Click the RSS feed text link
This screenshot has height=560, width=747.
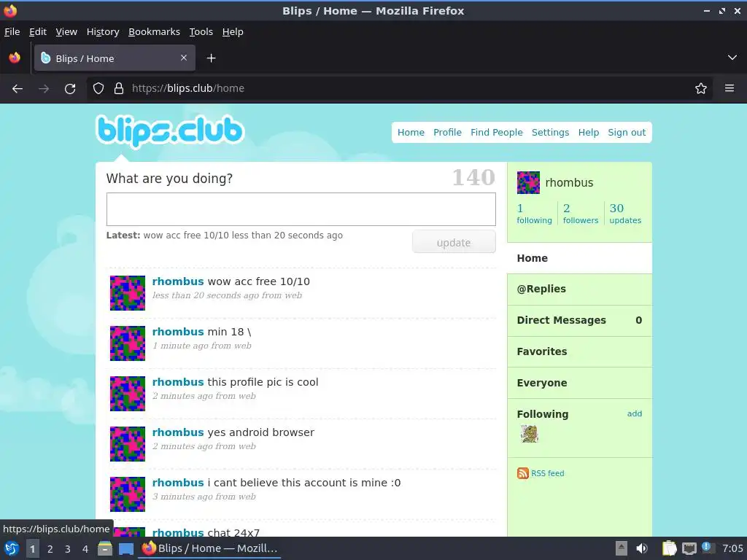[547, 473]
